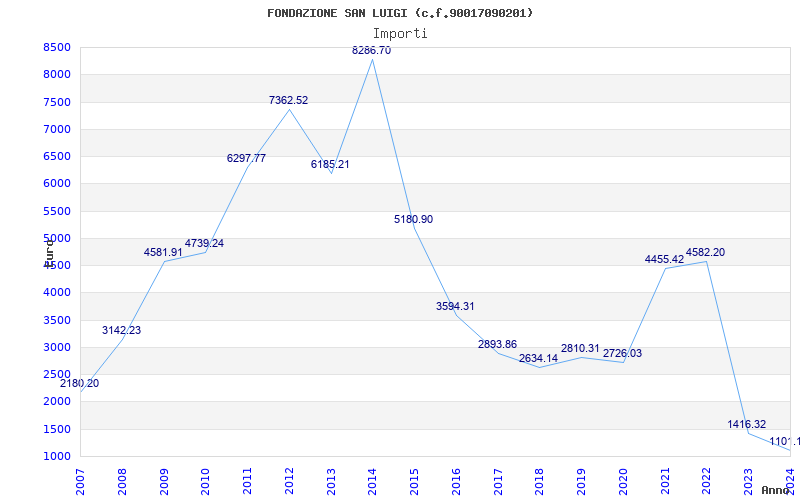This screenshot has height=500, width=800.
Task: Select the 4455.42 data label
Action: coord(664,259)
